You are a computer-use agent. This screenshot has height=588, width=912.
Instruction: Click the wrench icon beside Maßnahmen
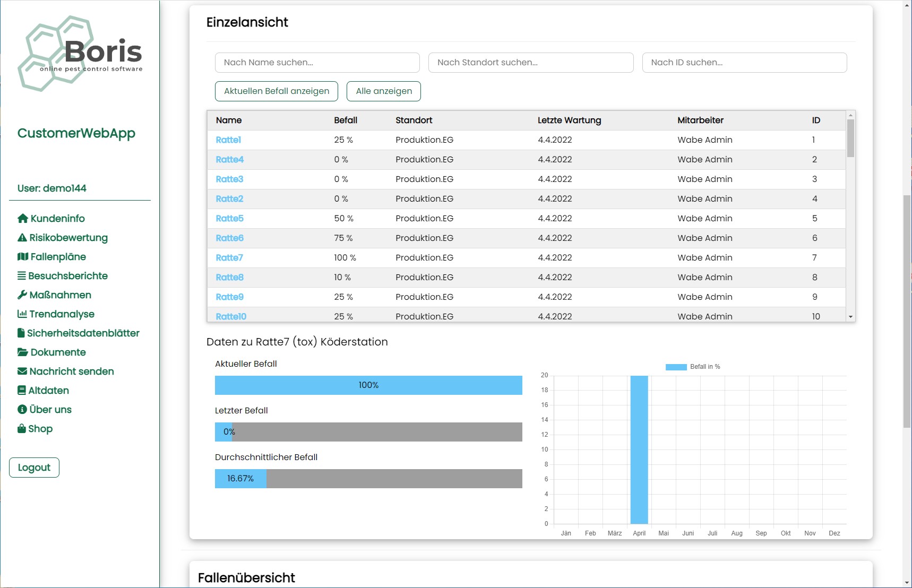pos(22,295)
